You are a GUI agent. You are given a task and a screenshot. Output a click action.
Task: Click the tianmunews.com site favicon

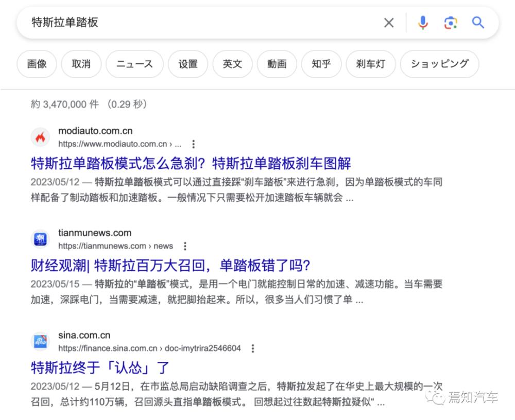click(40, 239)
